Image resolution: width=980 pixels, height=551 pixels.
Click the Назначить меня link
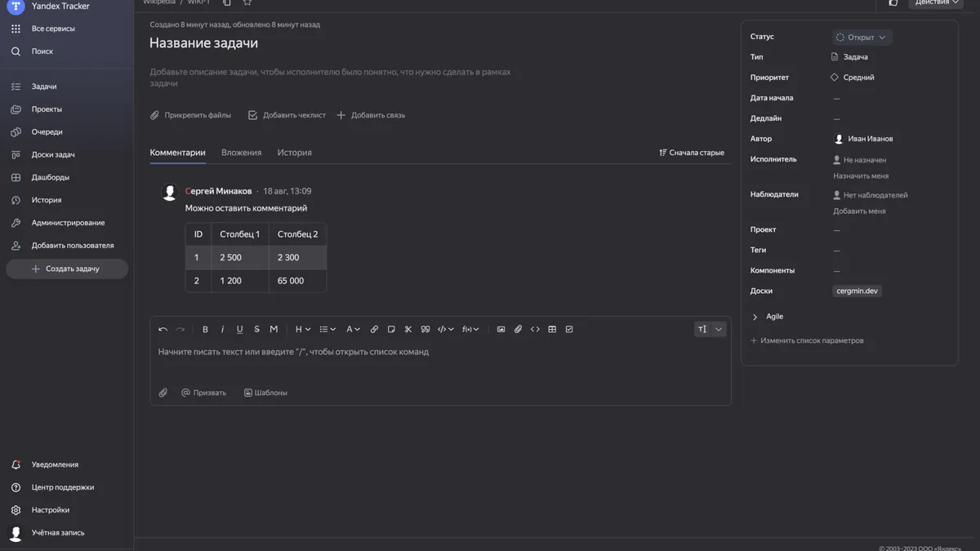(861, 176)
